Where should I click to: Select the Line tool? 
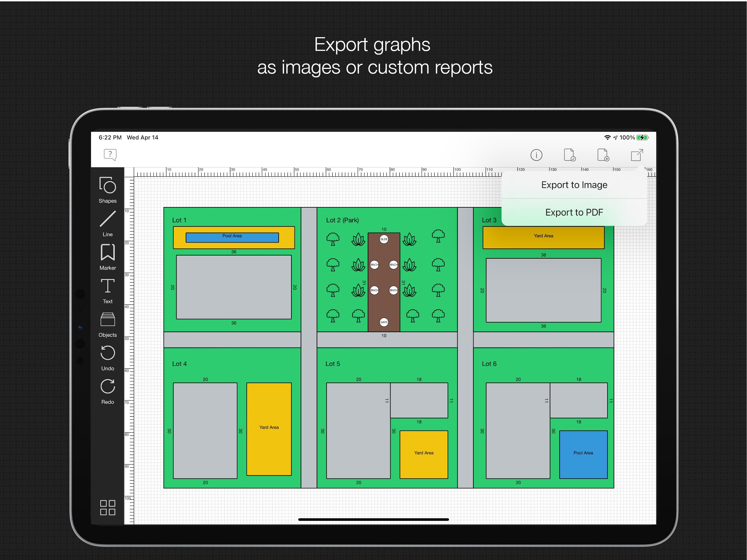(107, 224)
